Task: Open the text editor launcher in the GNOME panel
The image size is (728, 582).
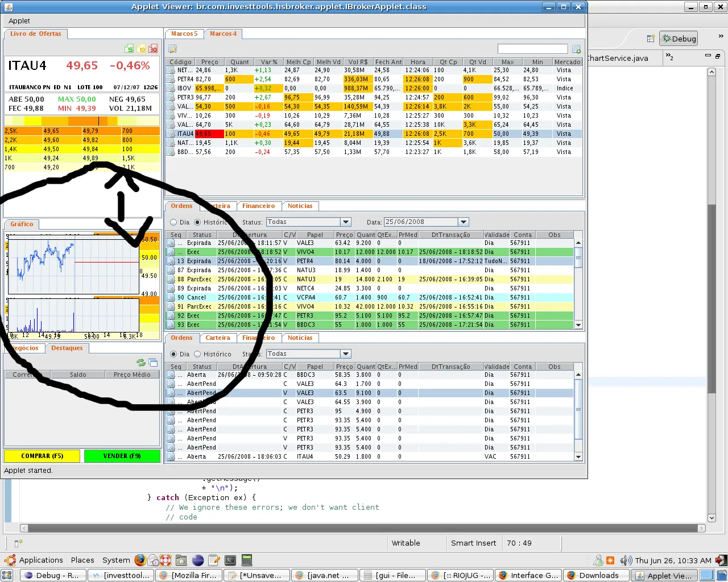Action: (214, 560)
